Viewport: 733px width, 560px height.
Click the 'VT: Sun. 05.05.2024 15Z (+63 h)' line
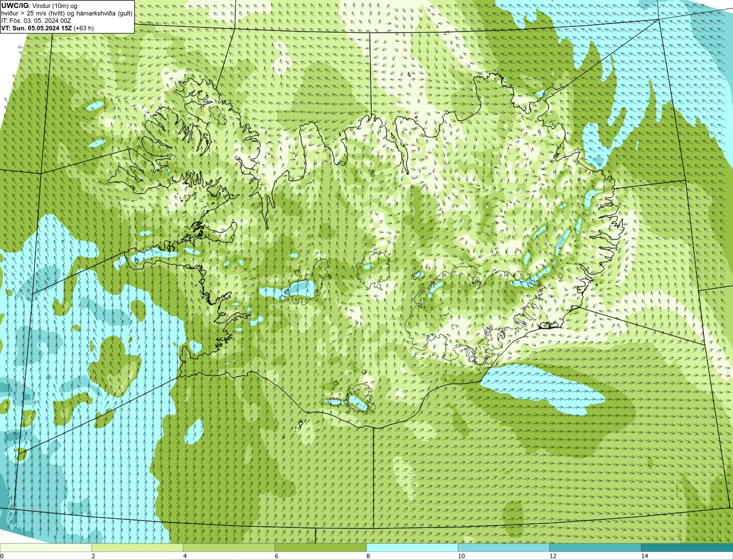[48, 28]
